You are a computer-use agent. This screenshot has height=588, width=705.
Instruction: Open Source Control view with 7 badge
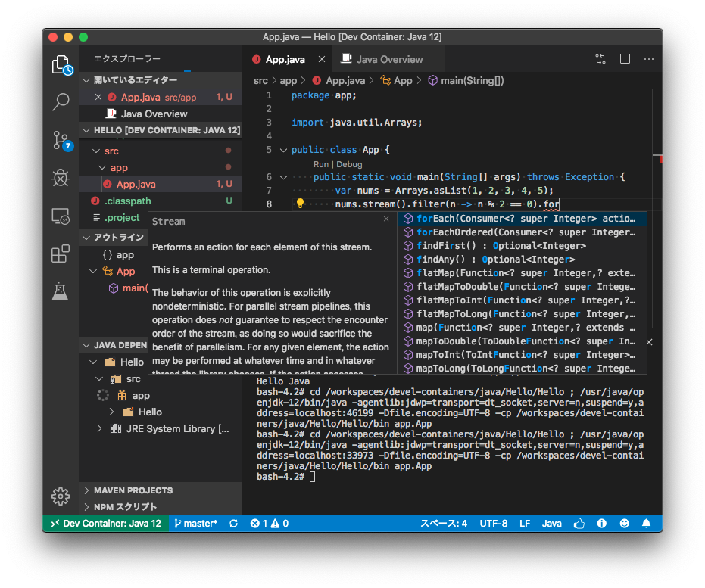61,141
